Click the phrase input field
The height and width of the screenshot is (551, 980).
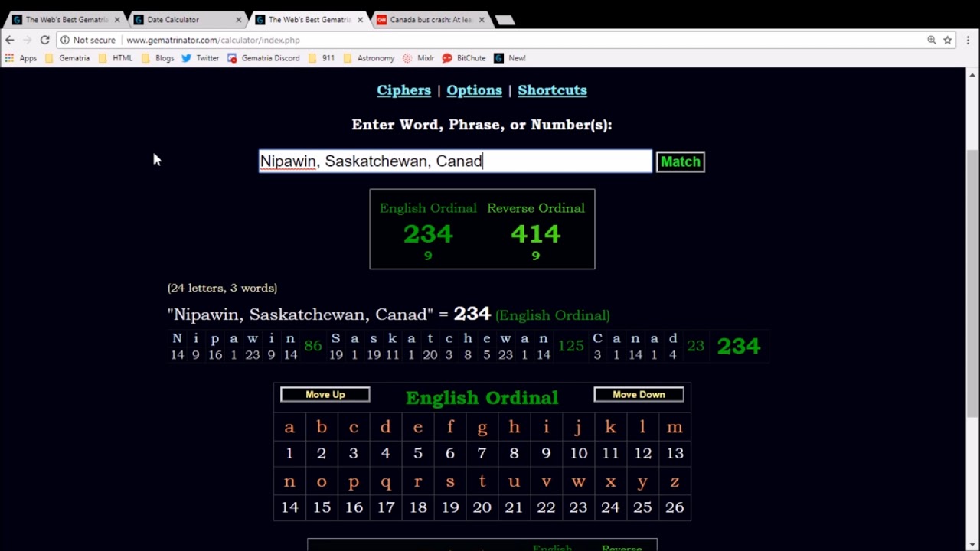(x=456, y=161)
